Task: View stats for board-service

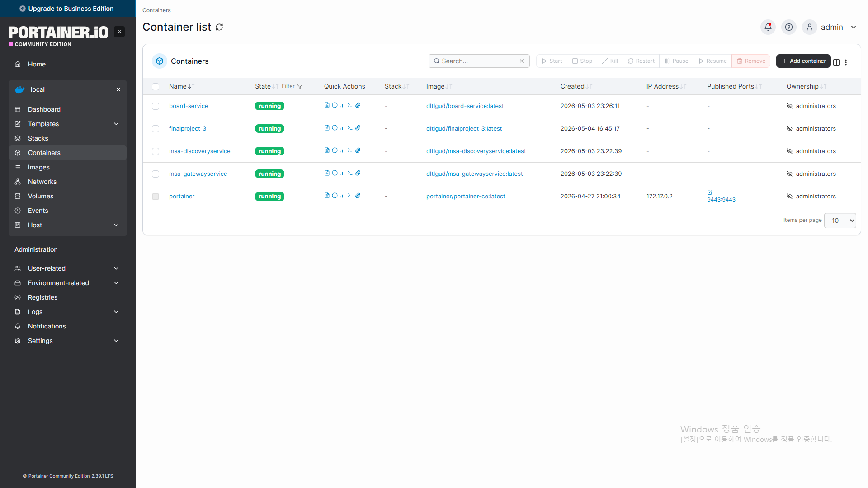Action: pyautogui.click(x=342, y=105)
